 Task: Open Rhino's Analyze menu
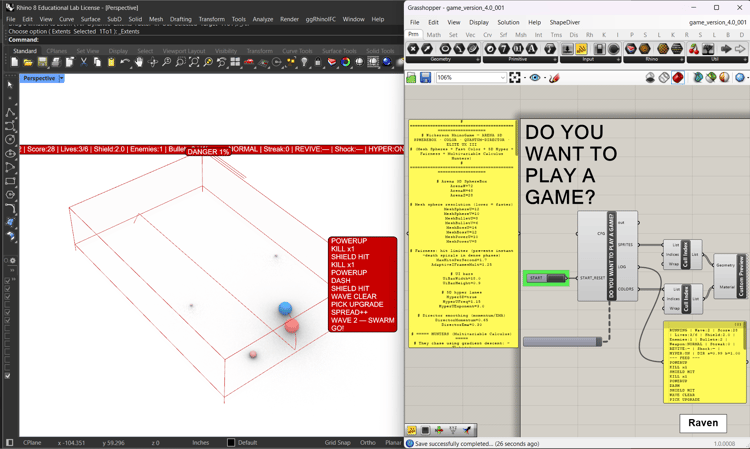click(263, 20)
